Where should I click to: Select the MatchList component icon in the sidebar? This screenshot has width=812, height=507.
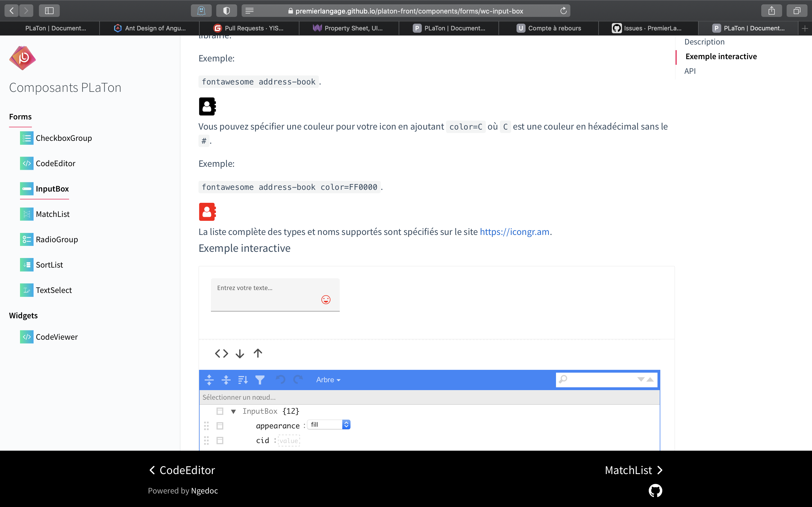tap(27, 214)
